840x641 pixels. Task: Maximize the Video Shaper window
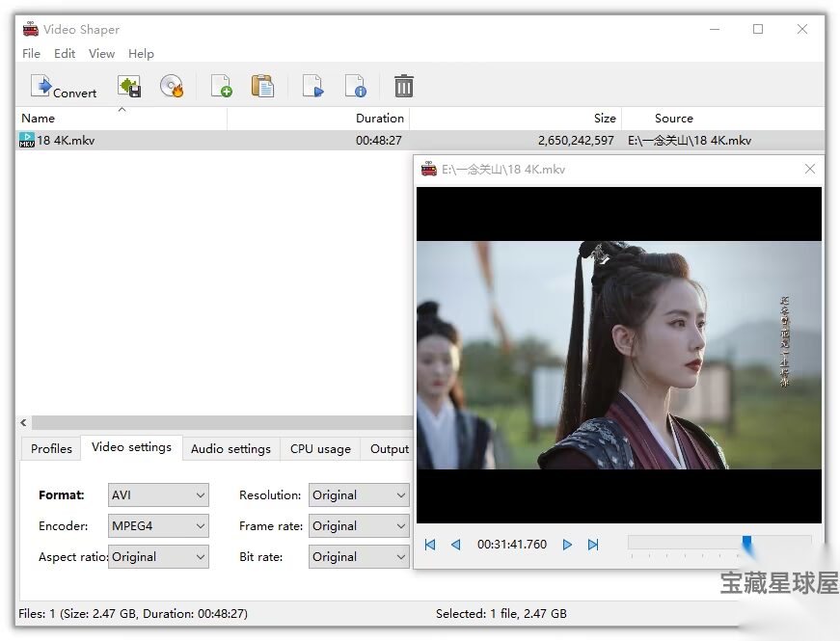pos(758,29)
